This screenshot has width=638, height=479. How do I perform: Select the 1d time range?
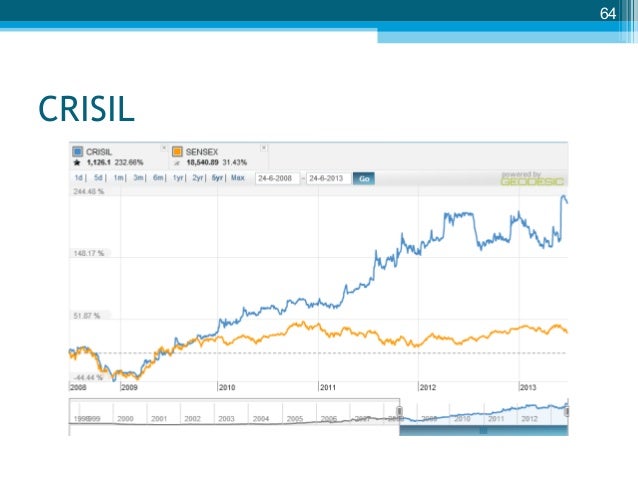point(79,178)
